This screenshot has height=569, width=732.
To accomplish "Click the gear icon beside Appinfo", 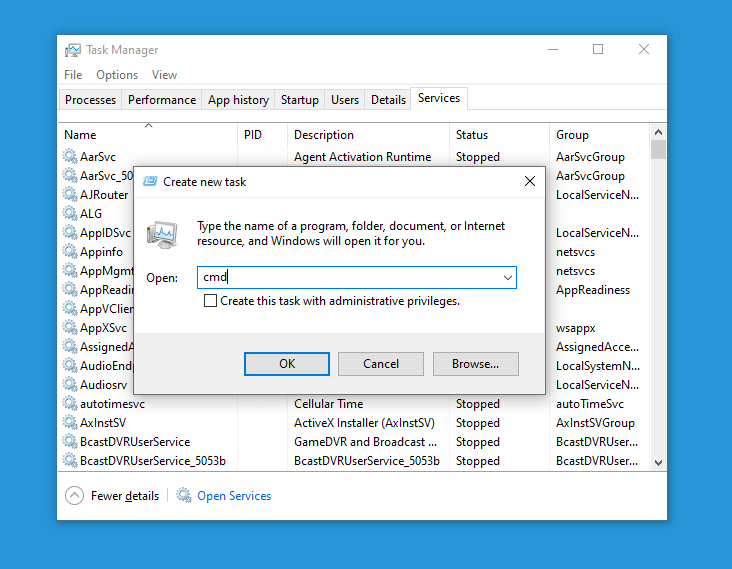I will pyautogui.click(x=70, y=251).
